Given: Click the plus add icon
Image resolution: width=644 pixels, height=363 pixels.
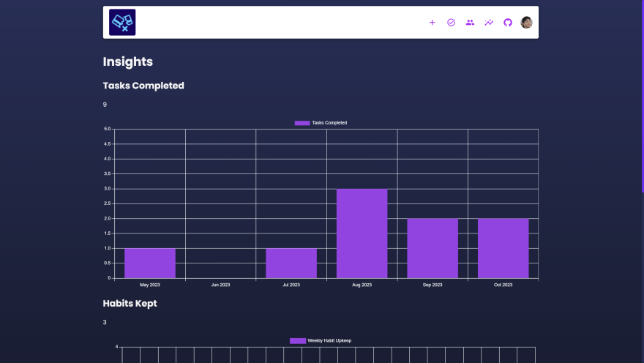Looking at the screenshot, I should coord(432,23).
